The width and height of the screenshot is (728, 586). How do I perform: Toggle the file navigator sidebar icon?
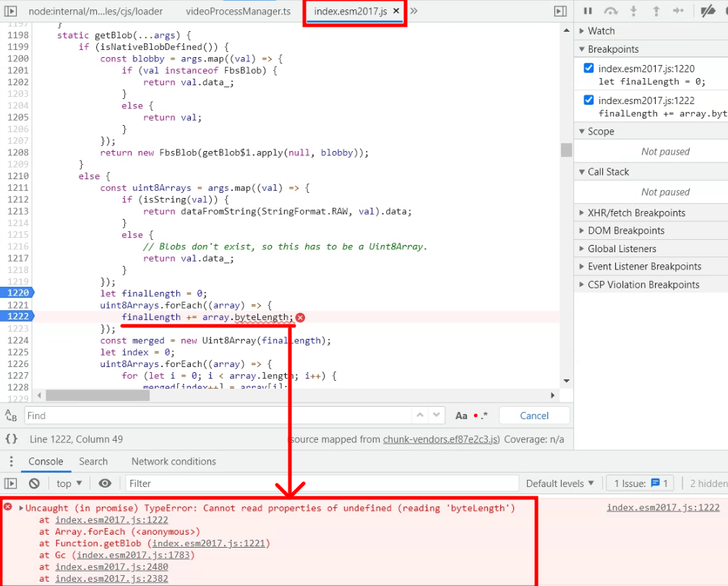[x=10, y=11]
